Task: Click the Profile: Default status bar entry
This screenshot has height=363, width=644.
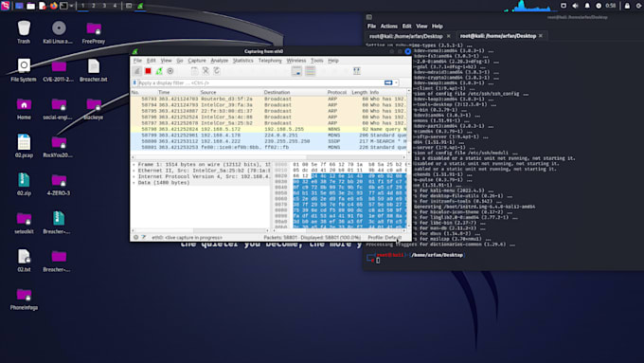Action: coord(384,238)
